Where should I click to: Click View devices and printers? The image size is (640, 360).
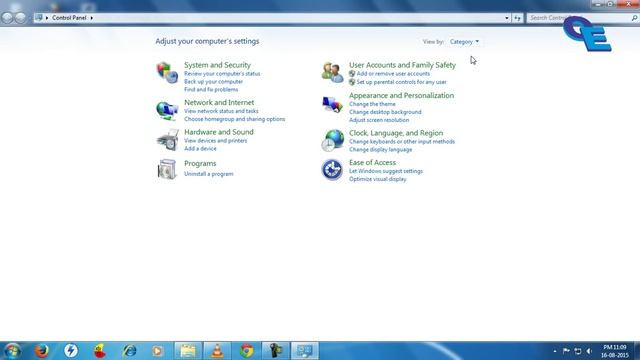tap(216, 140)
